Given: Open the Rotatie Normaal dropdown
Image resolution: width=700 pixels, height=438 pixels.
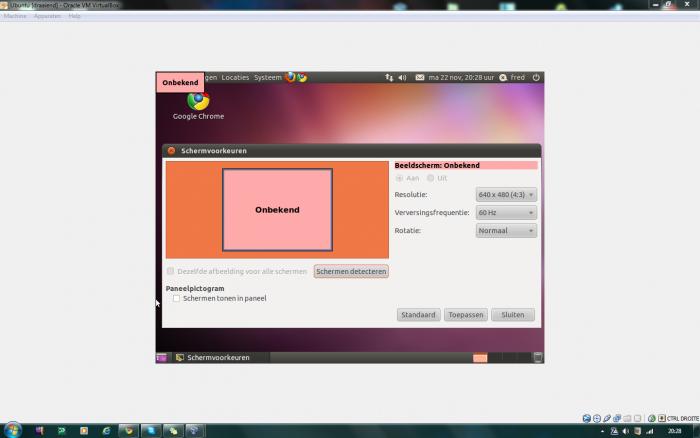Looking at the screenshot, I should click(x=506, y=231).
